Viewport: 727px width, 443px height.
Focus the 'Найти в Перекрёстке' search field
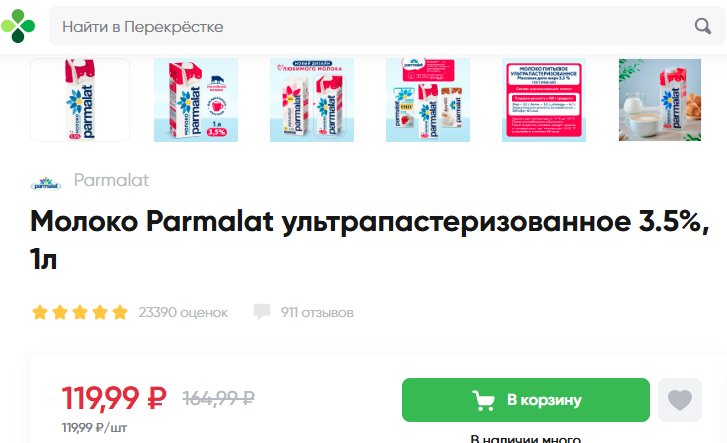coord(387,26)
